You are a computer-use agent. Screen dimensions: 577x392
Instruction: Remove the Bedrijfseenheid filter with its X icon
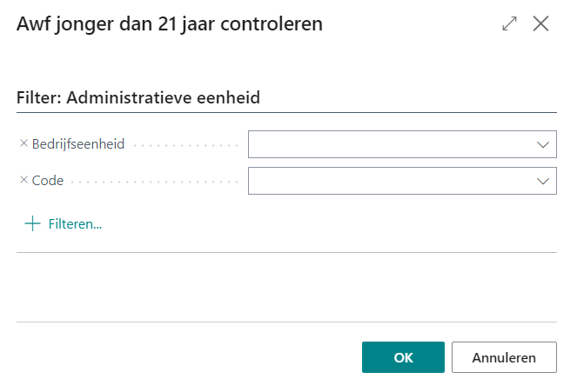tap(23, 143)
